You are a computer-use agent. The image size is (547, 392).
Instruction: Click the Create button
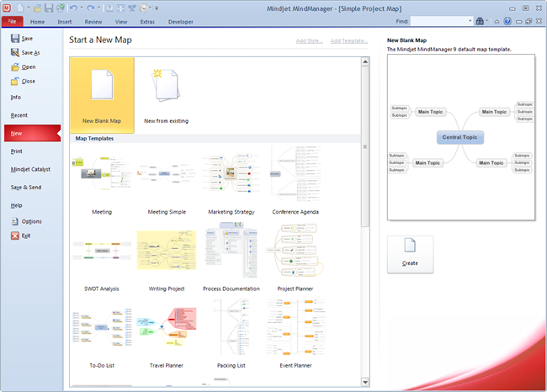point(411,254)
